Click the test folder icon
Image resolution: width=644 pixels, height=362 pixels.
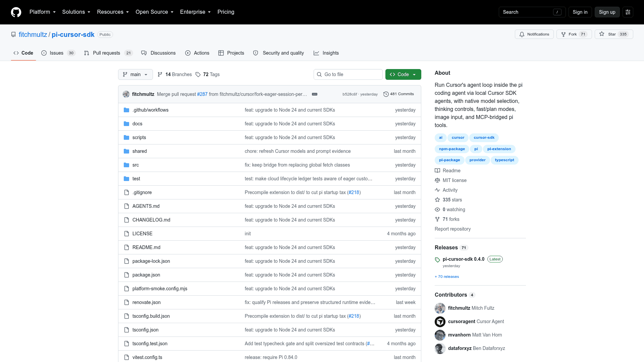coord(126,179)
